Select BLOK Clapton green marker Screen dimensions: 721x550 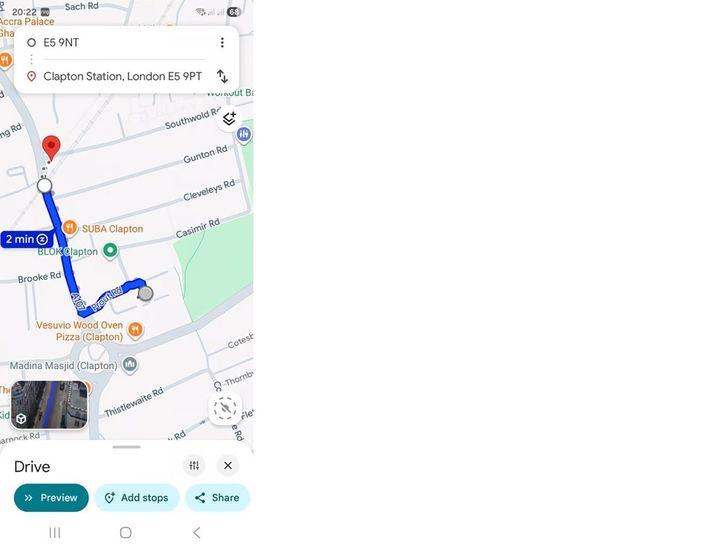click(x=110, y=251)
